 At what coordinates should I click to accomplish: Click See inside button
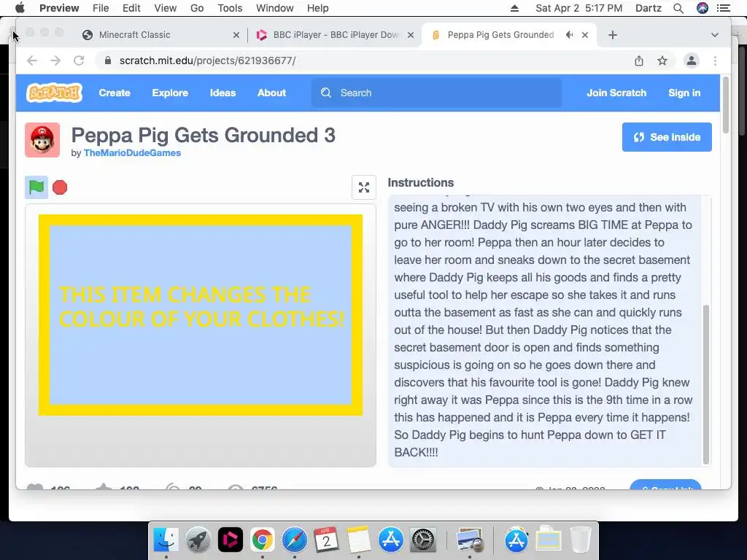coord(667,137)
